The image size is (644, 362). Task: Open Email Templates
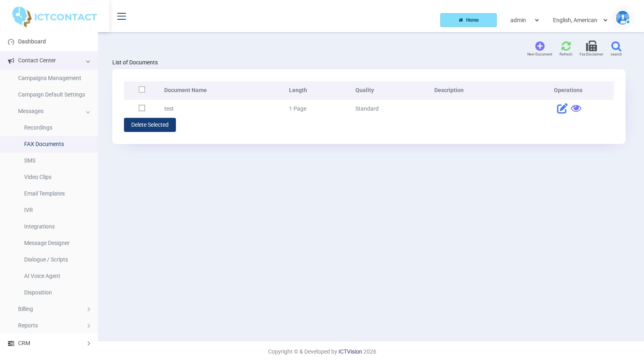[44, 193]
